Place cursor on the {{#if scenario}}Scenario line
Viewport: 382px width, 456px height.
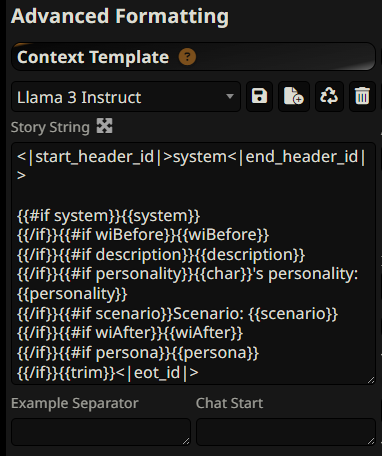point(177,314)
